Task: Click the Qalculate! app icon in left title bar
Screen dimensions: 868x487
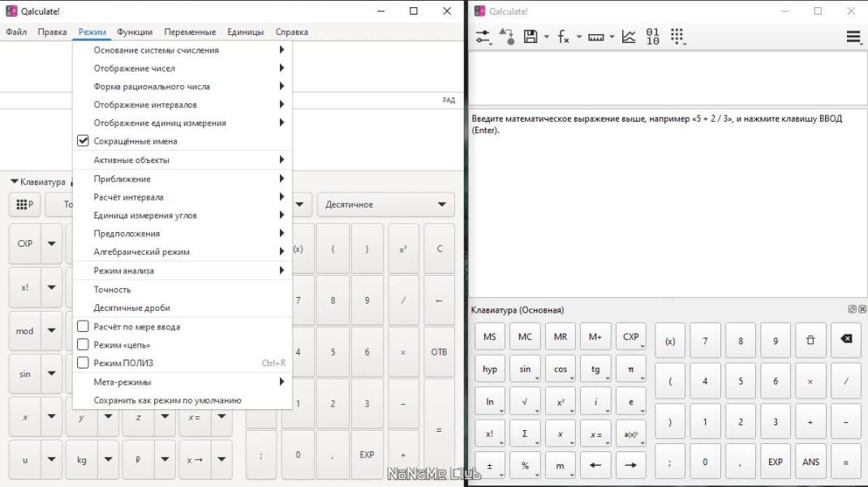Action: pyautogui.click(x=11, y=11)
